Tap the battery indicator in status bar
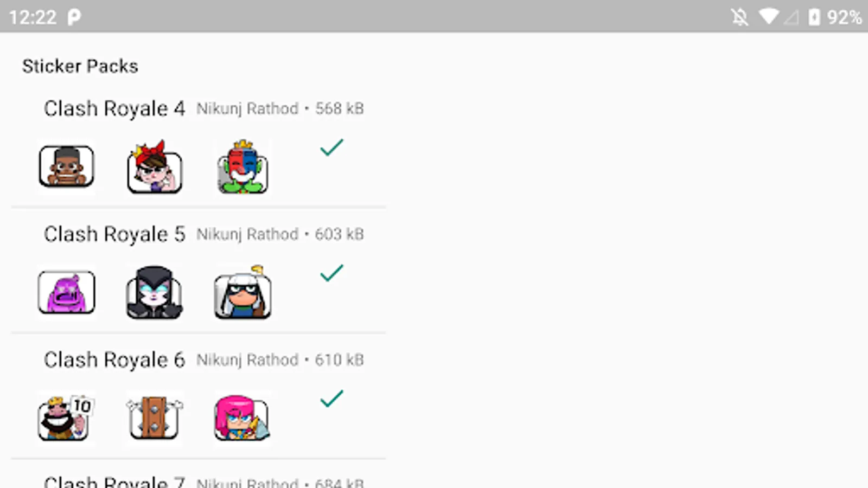Screen dimensions: 868x488 click(814, 17)
